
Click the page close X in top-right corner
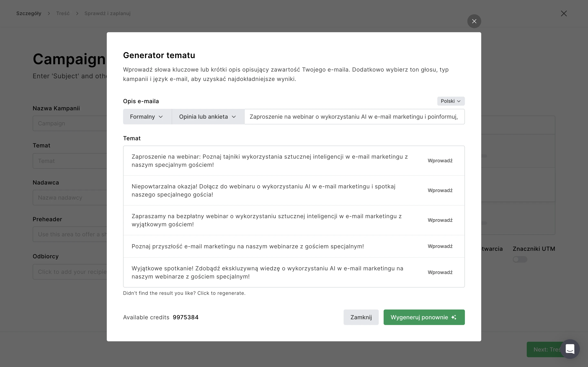tap(564, 14)
